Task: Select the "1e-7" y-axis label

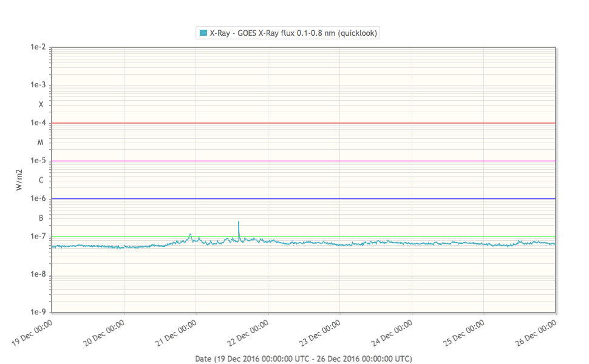Action: pyautogui.click(x=38, y=237)
